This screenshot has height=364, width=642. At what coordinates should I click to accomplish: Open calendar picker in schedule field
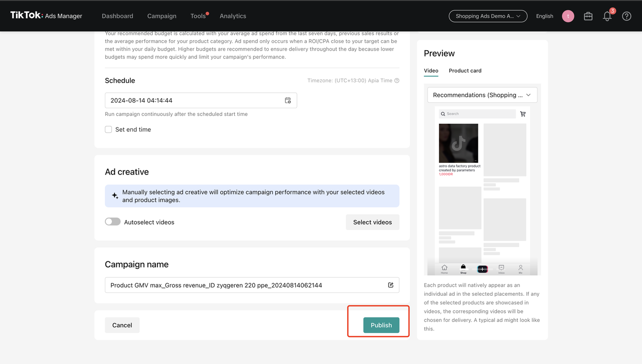[x=288, y=100]
